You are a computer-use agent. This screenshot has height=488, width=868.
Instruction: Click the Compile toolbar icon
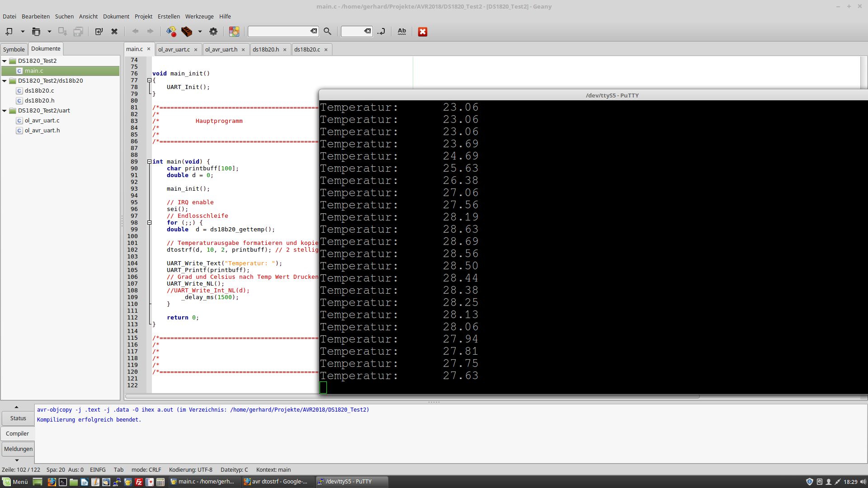click(171, 32)
